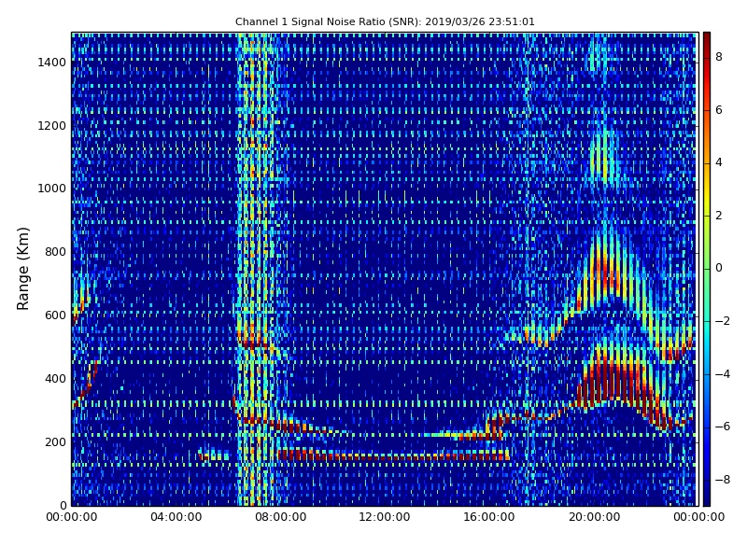
Task: Click the 1000 range tick label
Action: pos(52,189)
